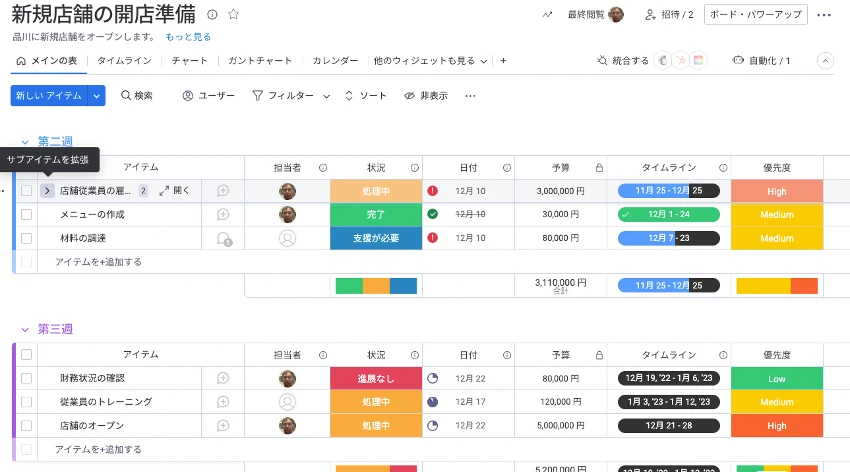Open status dropdown 進展なし for 財務状況の確認
The image size is (850, 472).
pyautogui.click(x=376, y=378)
